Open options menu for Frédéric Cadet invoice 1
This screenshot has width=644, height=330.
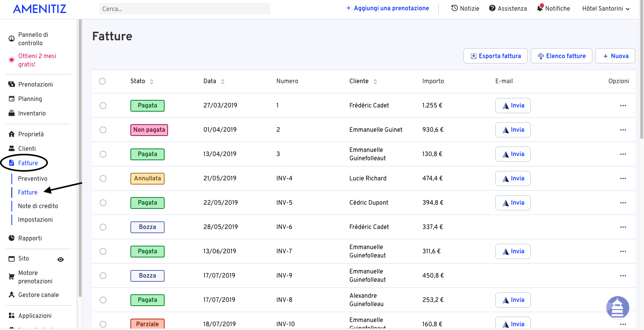(623, 106)
